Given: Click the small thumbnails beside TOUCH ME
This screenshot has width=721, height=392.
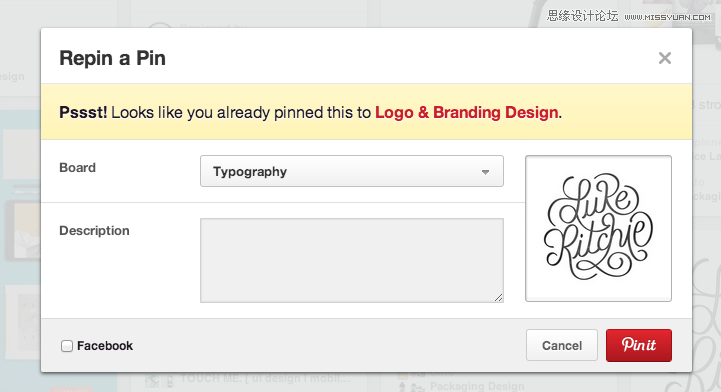Looking at the screenshot, I should 159,380.
